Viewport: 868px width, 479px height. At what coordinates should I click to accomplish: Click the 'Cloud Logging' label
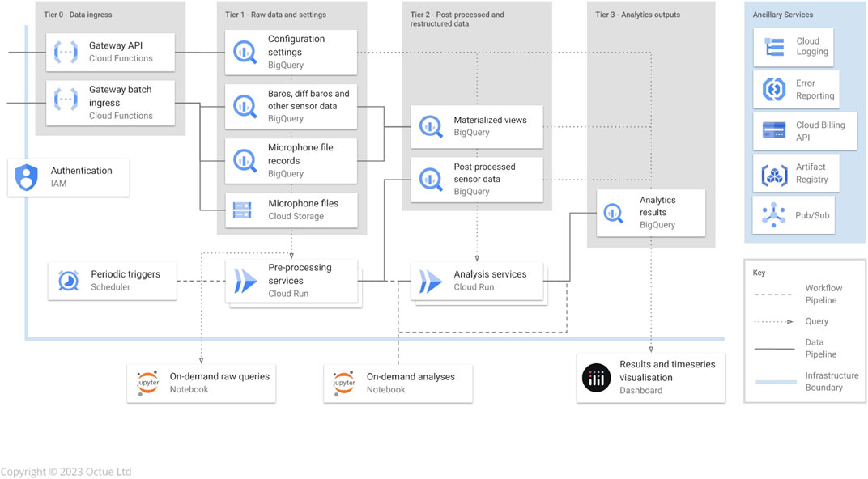(x=812, y=46)
